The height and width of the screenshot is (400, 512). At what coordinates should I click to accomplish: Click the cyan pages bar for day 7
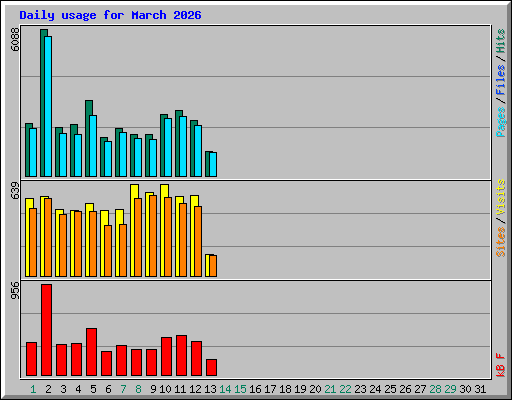123,154
